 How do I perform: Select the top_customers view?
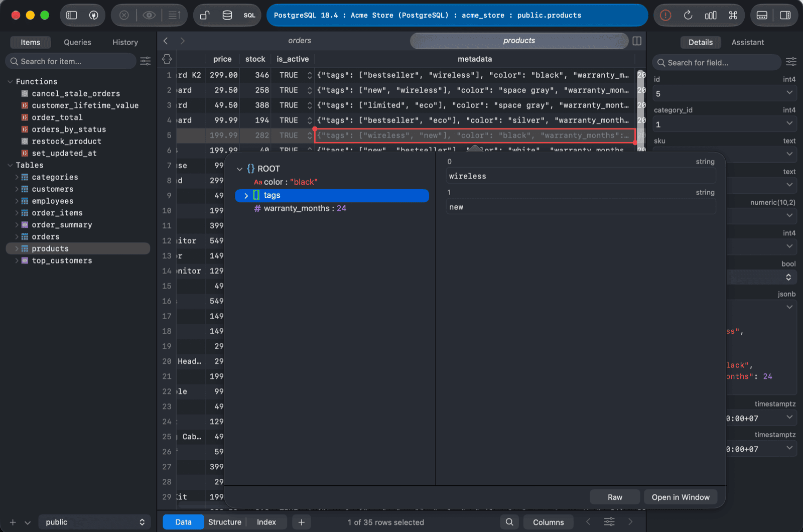[x=62, y=260]
